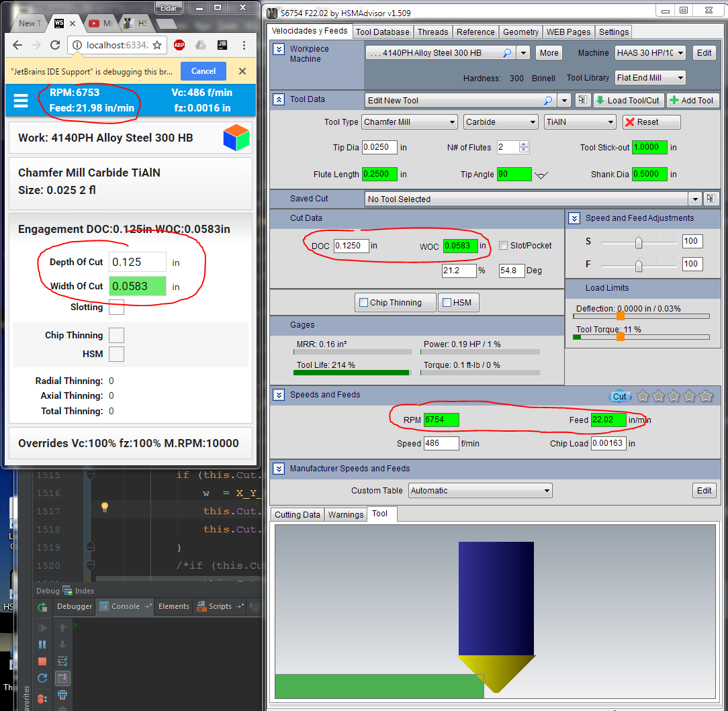Image resolution: width=728 pixels, height=711 pixels.
Task: Enable the Slotting checkbox in web app
Action: click(x=117, y=307)
